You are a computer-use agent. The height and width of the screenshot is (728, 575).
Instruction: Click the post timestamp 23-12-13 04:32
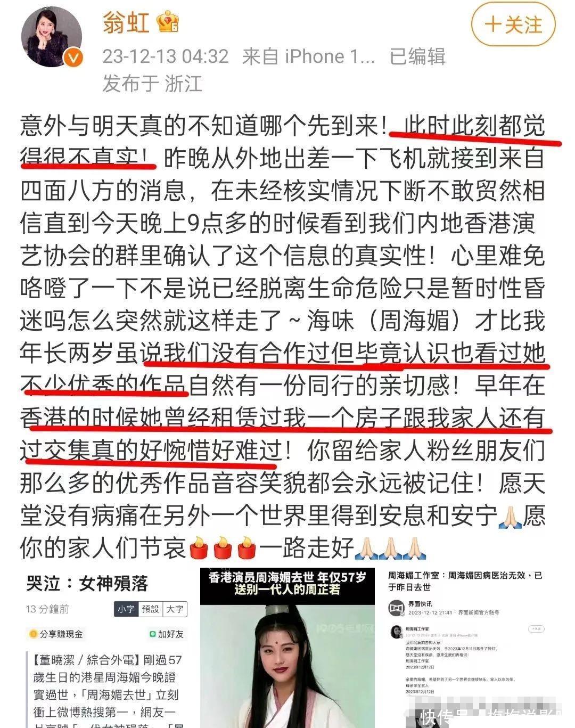166,56
